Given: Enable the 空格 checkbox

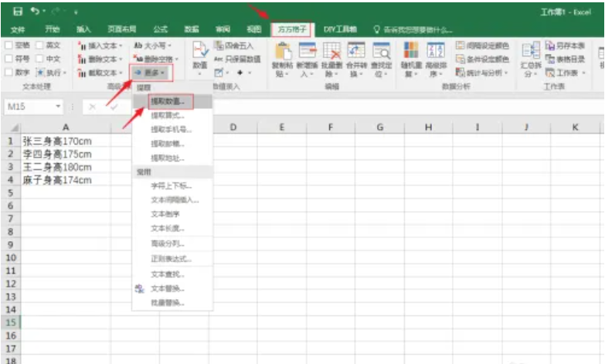Looking at the screenshot, I should pos(8,46).
